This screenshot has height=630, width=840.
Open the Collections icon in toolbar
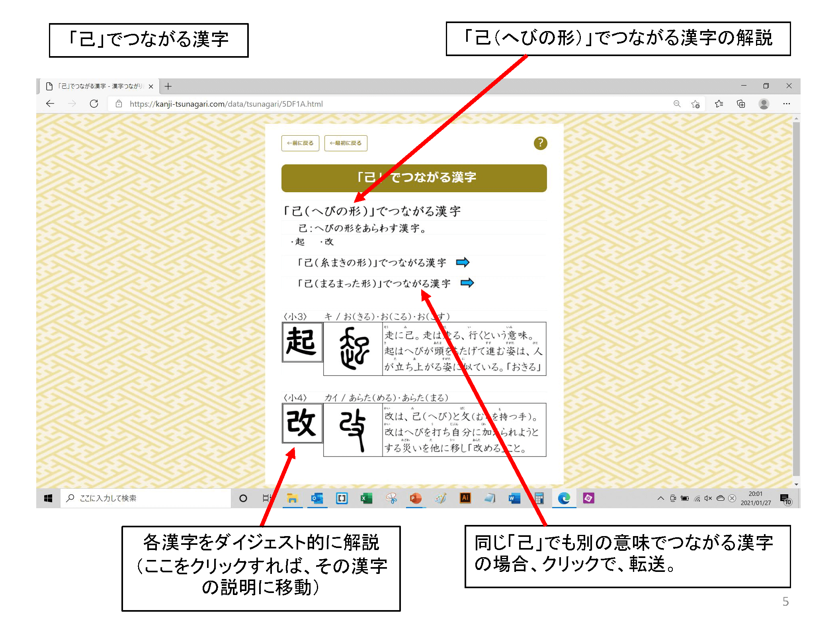[x=741, y=104]
